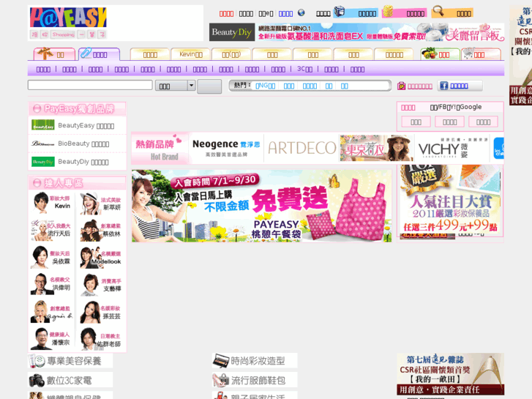Click the dark Beauty Diy logo in the top banner
The image size is (532, 399).
click(x=232, y=32)
